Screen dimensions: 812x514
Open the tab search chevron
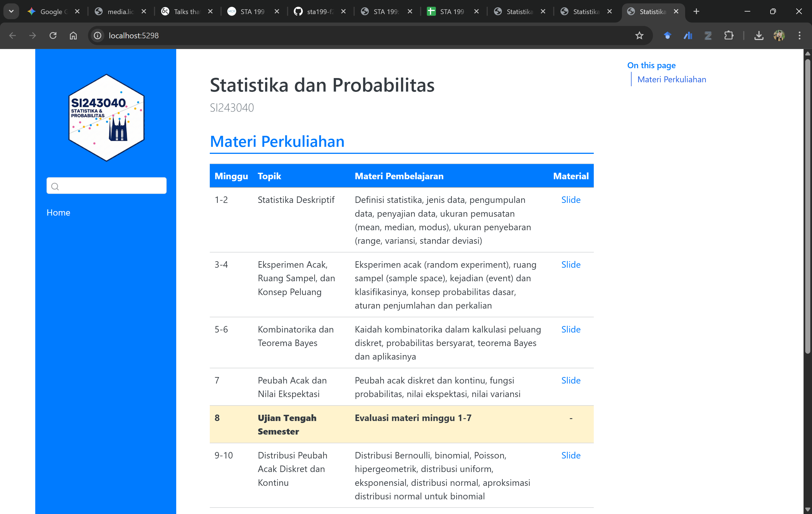[x=11, y=11]
